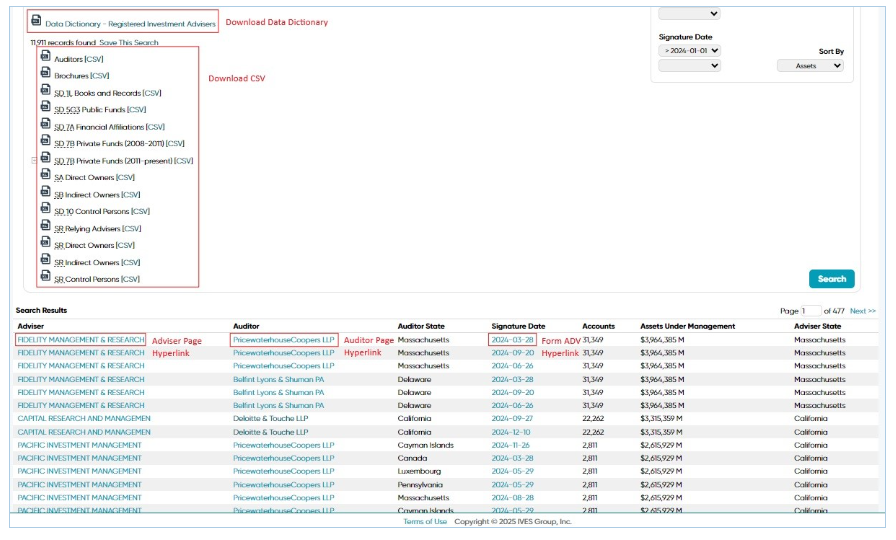Open the first FIDELITY MANAGEMENT & RESEARCH adviser link
Viewport: 896px width, 540px height.
coord(81,339)
